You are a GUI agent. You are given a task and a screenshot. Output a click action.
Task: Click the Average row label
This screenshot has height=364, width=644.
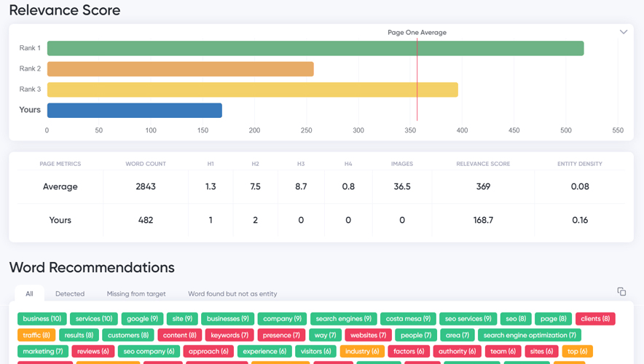(60, 186)
